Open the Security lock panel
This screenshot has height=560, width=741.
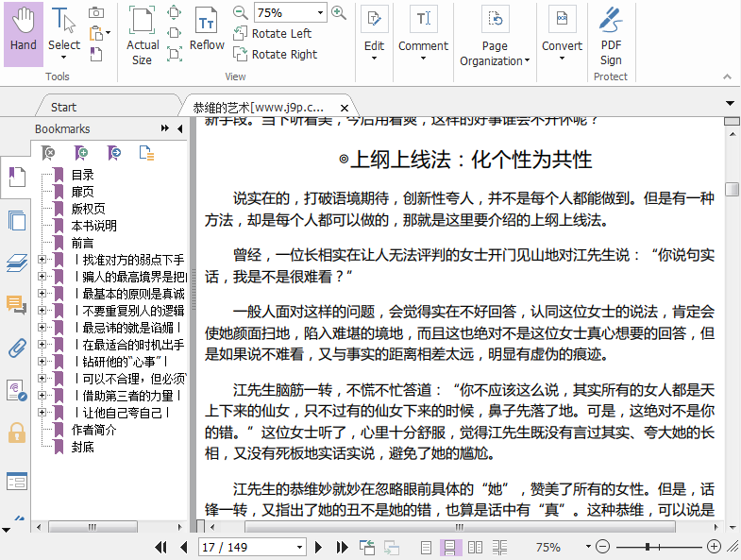17,433
